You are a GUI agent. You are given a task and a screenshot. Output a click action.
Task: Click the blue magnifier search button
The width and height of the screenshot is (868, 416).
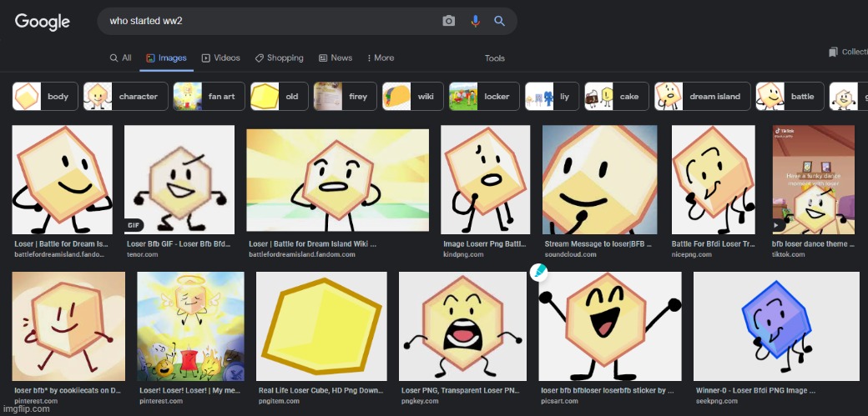pyautogui.click(x=499, y=21)
